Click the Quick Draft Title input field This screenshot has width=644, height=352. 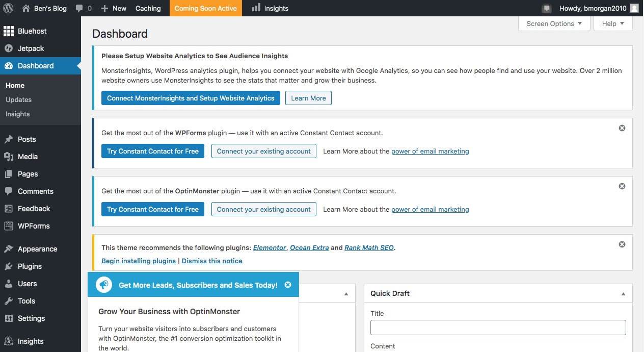[498, 328]
